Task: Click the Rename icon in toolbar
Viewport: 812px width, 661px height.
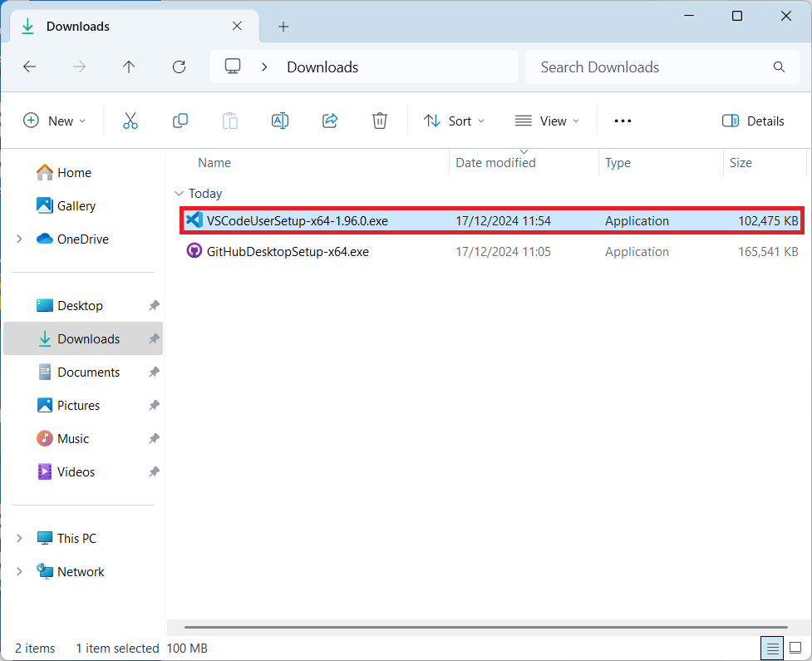Action: pos(280,121)
